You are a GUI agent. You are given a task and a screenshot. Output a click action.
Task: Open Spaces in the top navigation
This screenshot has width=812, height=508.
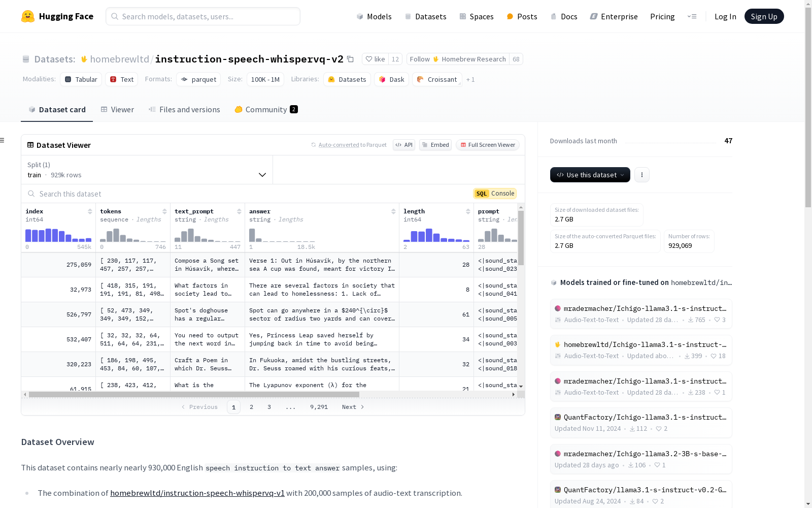tap(477, 16)
